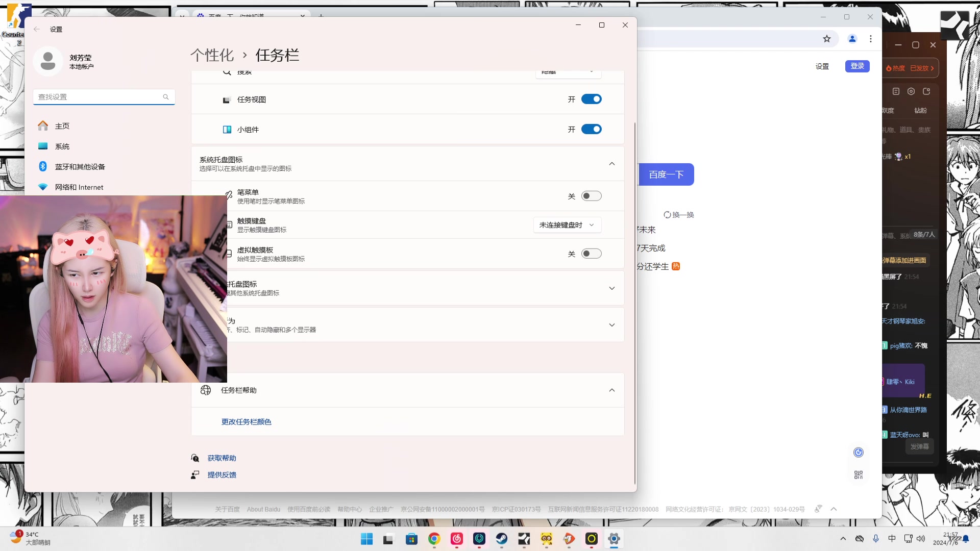This screenshot has height=551, width=980.
Task: Open Task View on the taskbar
Action: (x=389, y=539)
